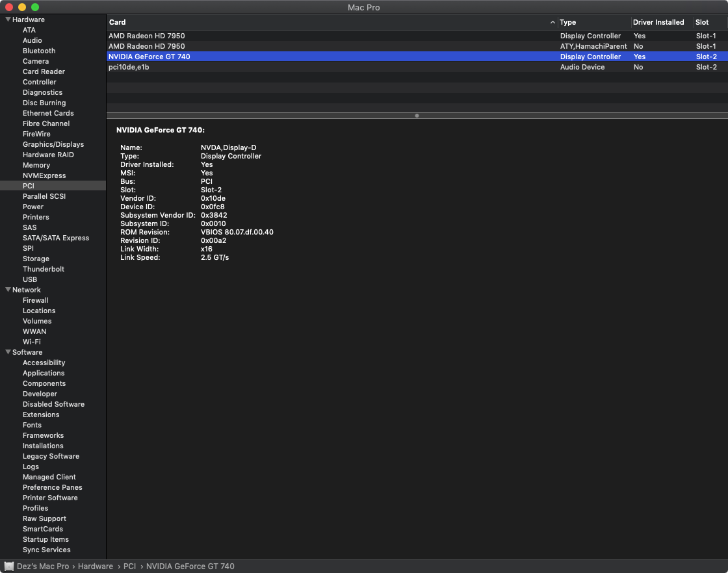The image size is (728, 573).
Task: Select Camera in the sidebar
Action: [36, 61]
